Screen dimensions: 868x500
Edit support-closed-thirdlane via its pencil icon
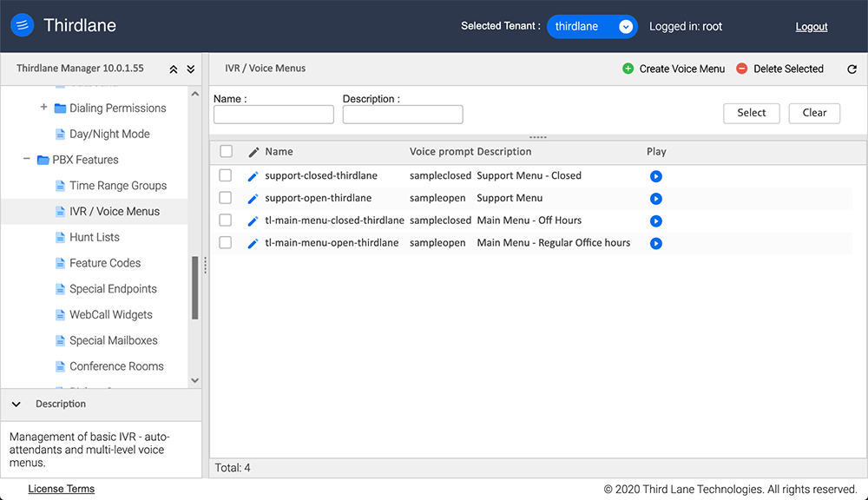point(253,176)
